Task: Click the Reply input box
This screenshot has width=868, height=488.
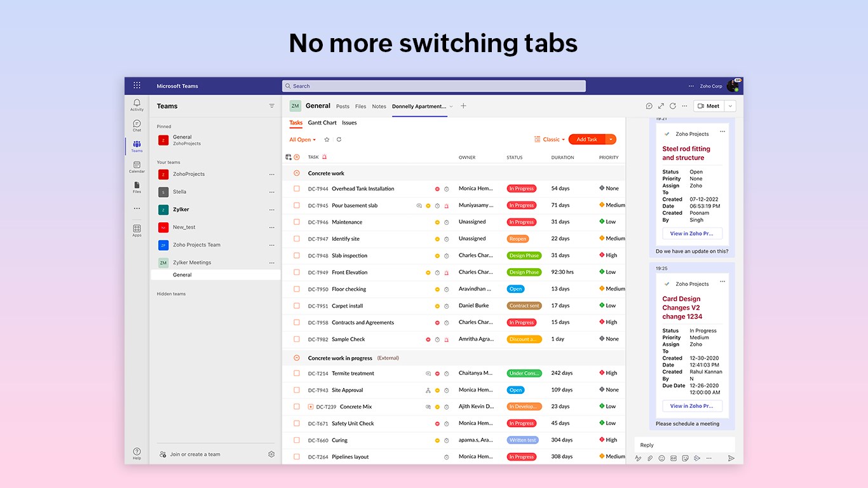Action: pyautogui.click(x=684, y=445)
